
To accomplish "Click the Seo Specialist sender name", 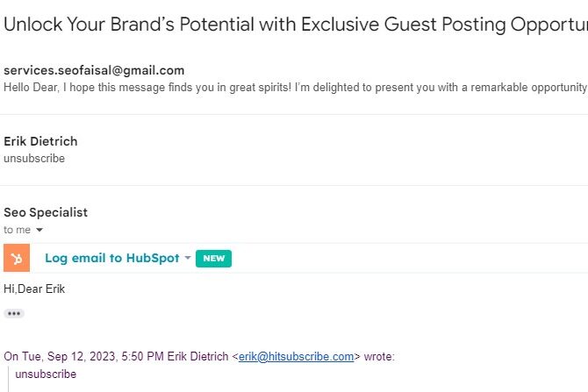I will point(46,212).
